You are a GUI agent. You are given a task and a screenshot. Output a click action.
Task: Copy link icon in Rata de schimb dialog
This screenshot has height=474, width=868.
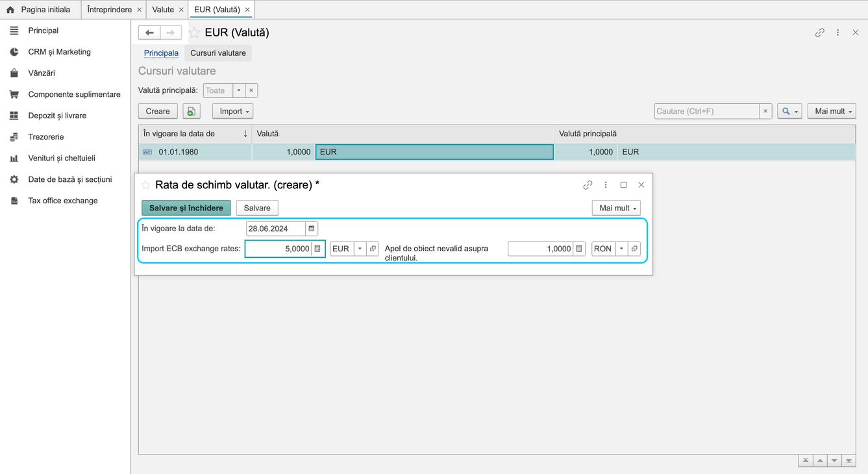588,185
